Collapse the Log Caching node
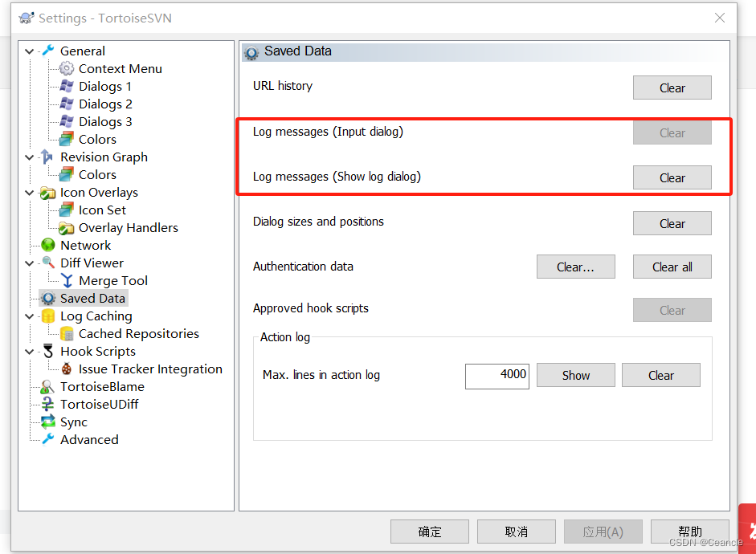Screen dimensions: 756x554 click(30, 316)
